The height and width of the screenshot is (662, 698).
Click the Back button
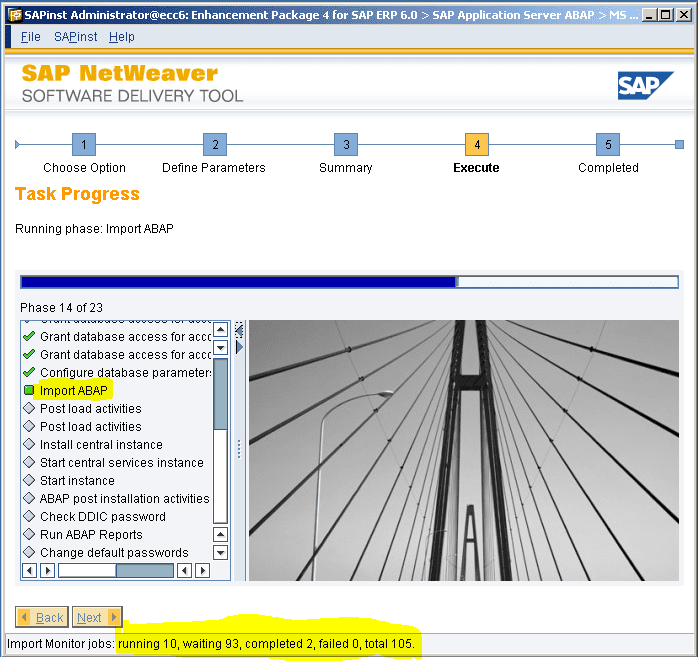click(x=42, y=617)
